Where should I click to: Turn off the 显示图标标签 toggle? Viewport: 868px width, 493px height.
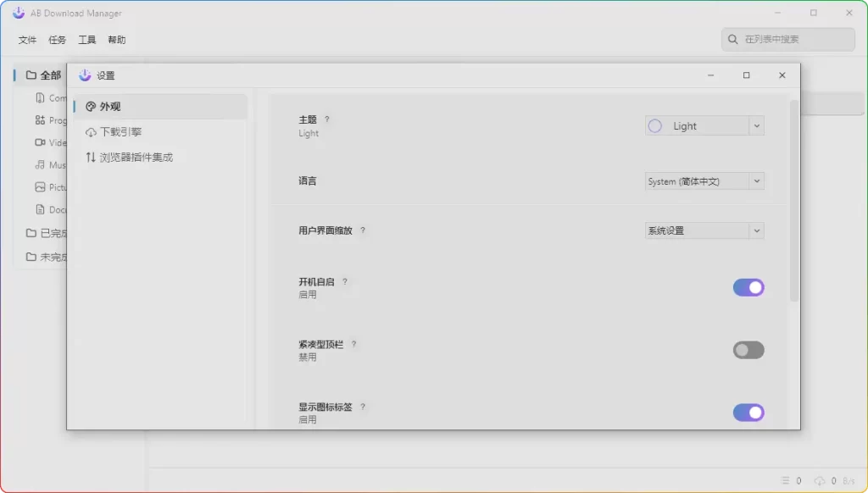click(748, 413)
